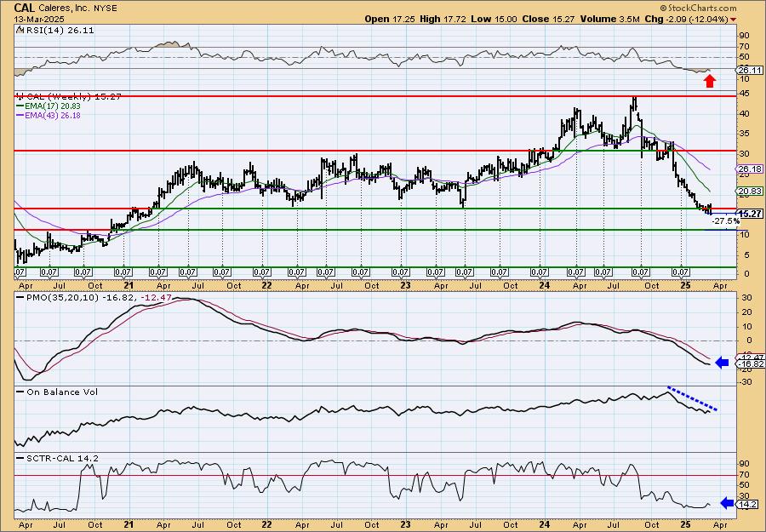The height and width of the screenshot is (532, 766).
Task: Click the 'Caleres, Inc.' company name
Action: click(63, 9)
